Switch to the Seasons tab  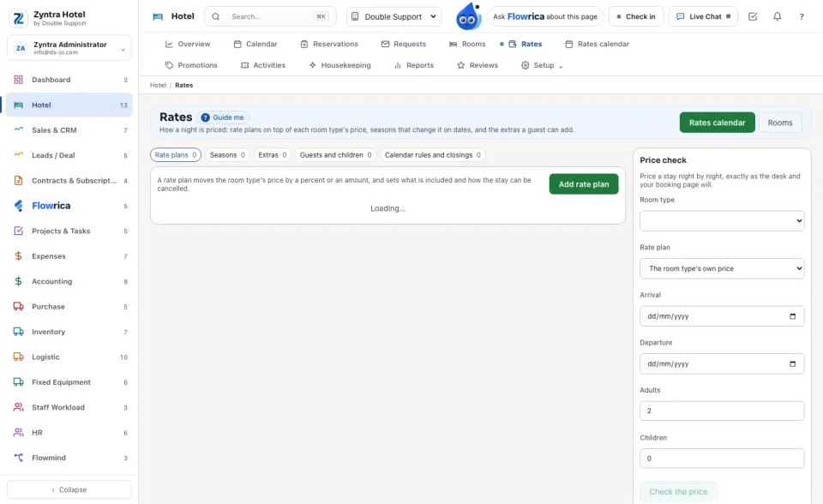(227, 155)
